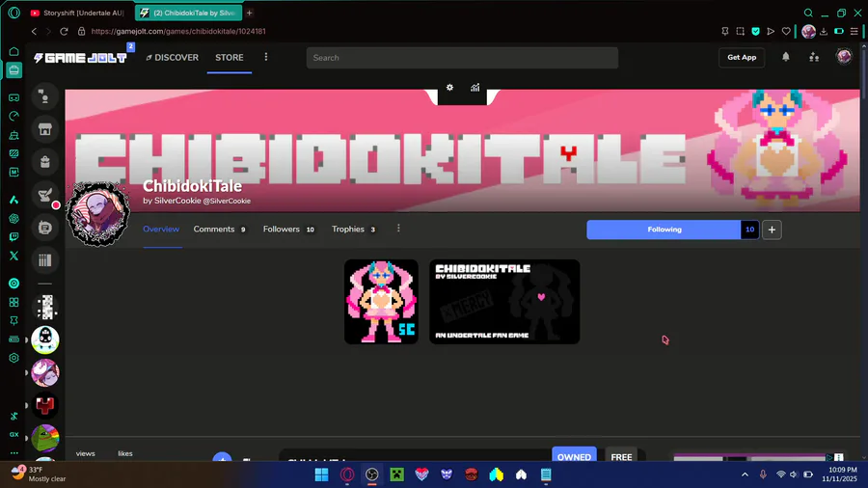This screenshot has width=868, height=488.
Task: Open Windows Start menu
Action: (321, 474)
